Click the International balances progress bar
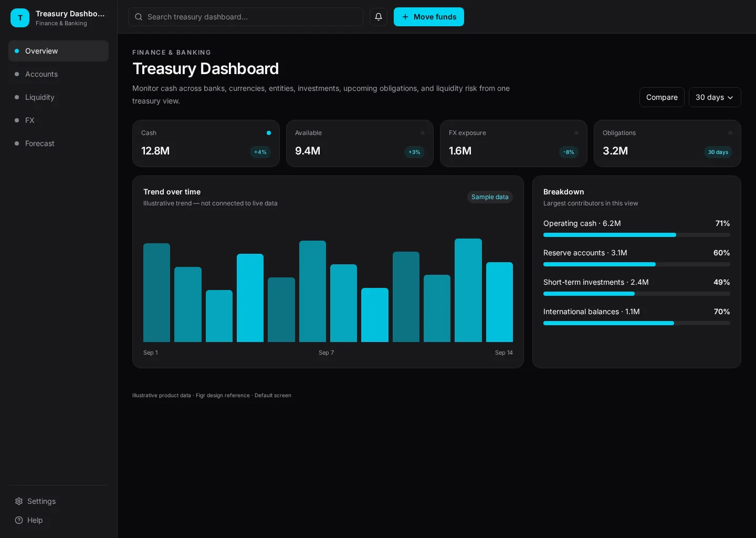 click(637, 323)
